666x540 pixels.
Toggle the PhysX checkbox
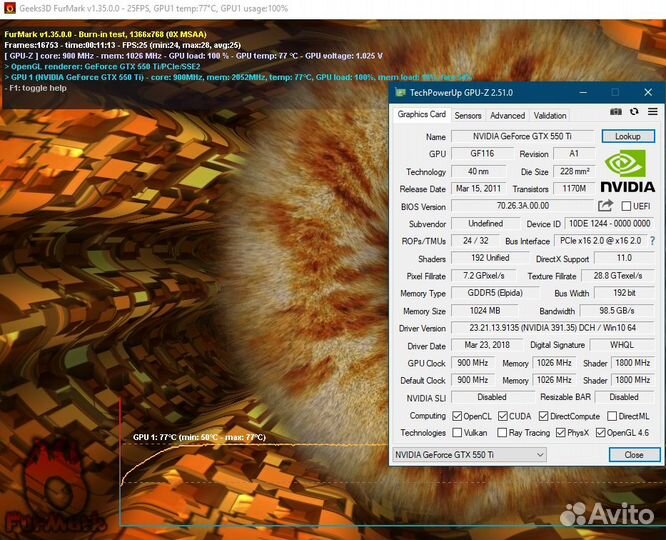[561, 433]
